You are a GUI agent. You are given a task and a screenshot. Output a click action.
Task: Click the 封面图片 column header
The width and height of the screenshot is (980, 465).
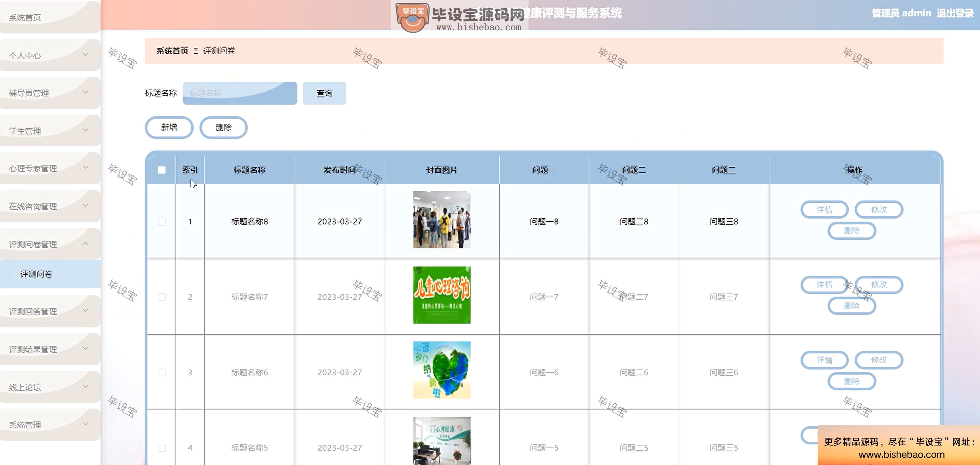point(442,170)
